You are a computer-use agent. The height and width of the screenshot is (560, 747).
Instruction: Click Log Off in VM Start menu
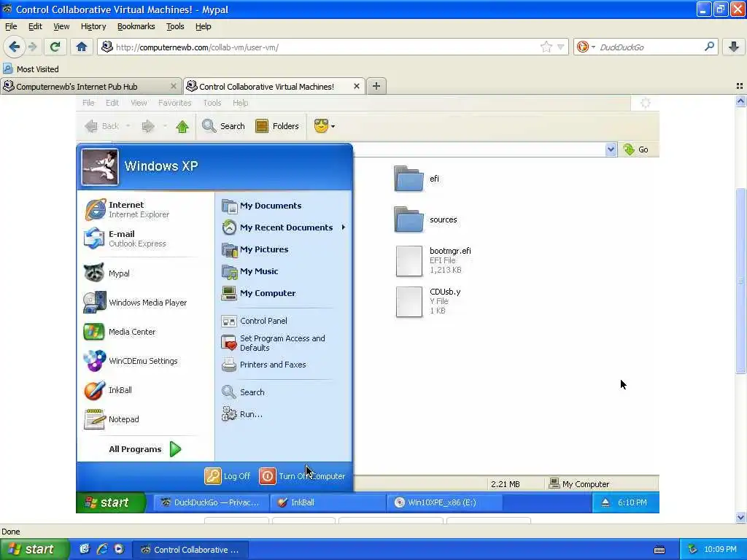pyautogui.click(x=228, y=476)
